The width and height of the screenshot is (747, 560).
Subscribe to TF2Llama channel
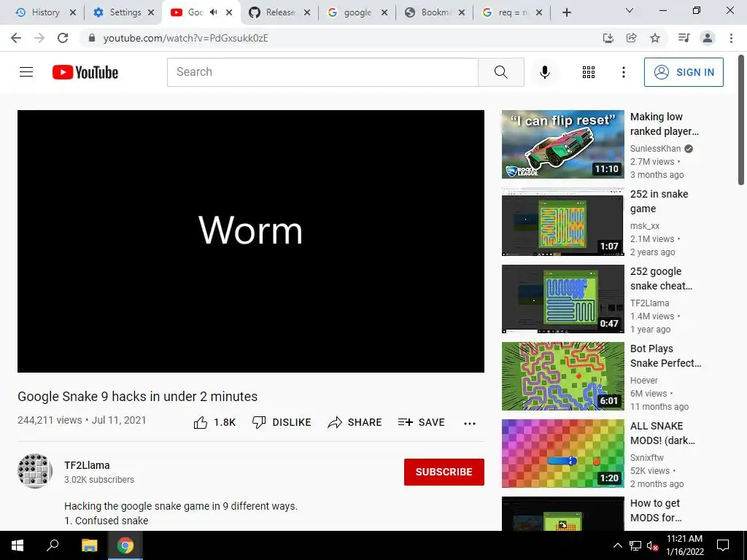(x=444, y=472)
